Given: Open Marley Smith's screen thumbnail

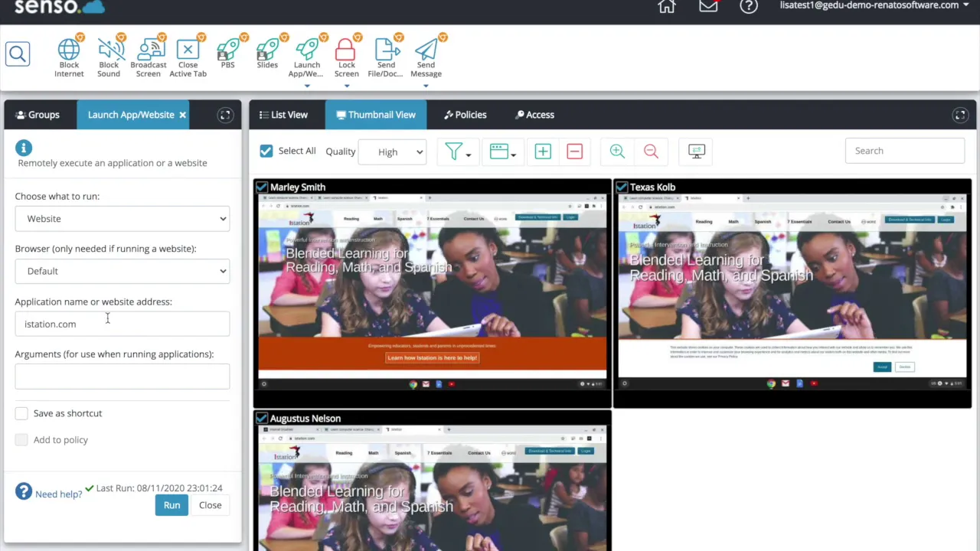Looking at the screenshot, I should click(x=433, y=292).
